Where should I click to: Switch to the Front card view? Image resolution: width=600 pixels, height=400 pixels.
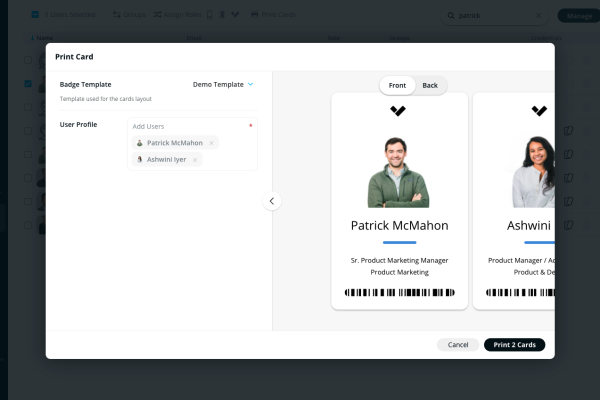(397, 85)
